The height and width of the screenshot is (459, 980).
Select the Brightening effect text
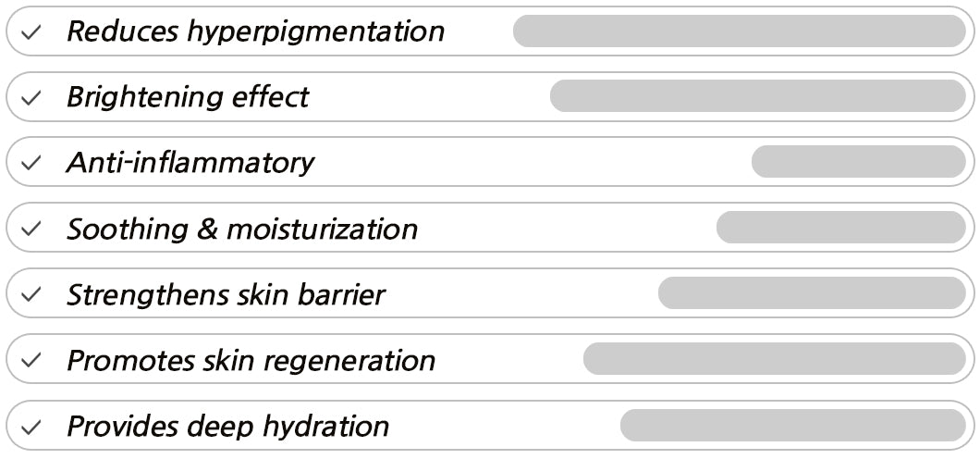[x=188, y=97]
